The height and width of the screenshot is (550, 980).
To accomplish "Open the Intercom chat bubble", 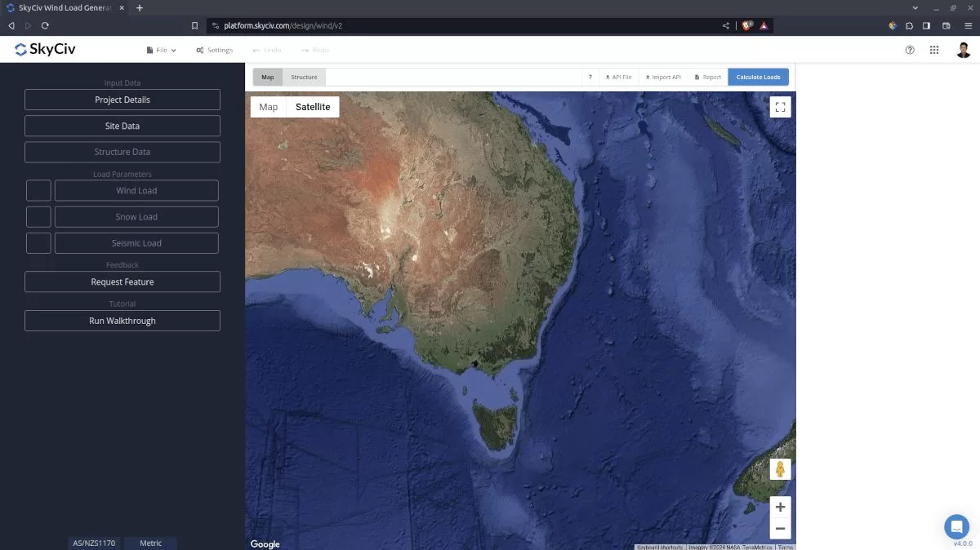I will coord(956,526).
